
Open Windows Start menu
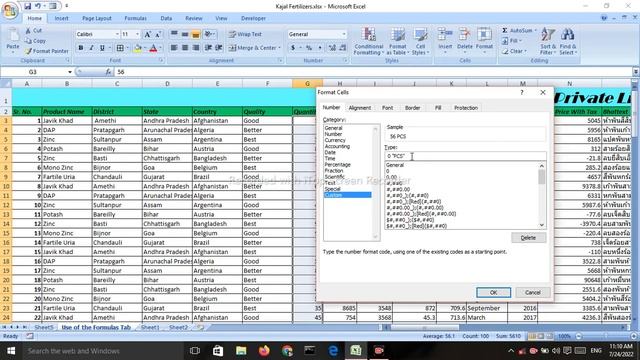(x=11, y=351)
